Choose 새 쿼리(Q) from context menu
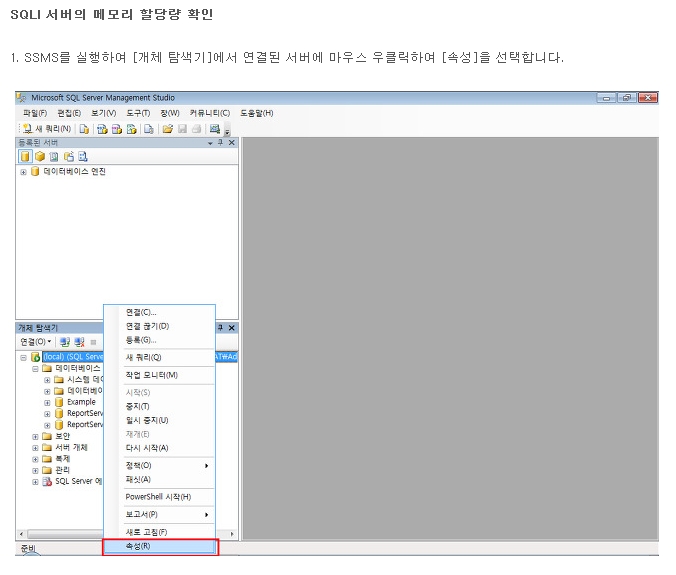Screen dimensions: 676x575 tap(159, 357)
